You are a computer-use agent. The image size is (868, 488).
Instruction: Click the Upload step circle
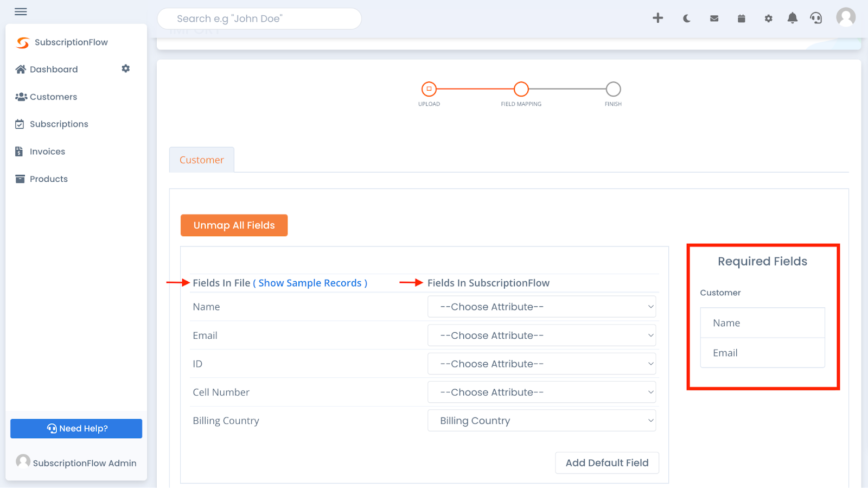pyautogui.click(x=429, y=89)
